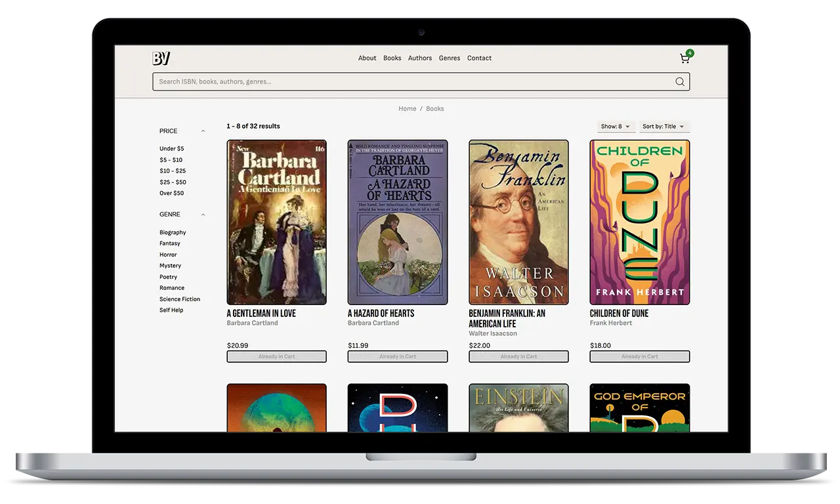
Task: Click the CHILDREN OF DUNE title
Action: 619,314
